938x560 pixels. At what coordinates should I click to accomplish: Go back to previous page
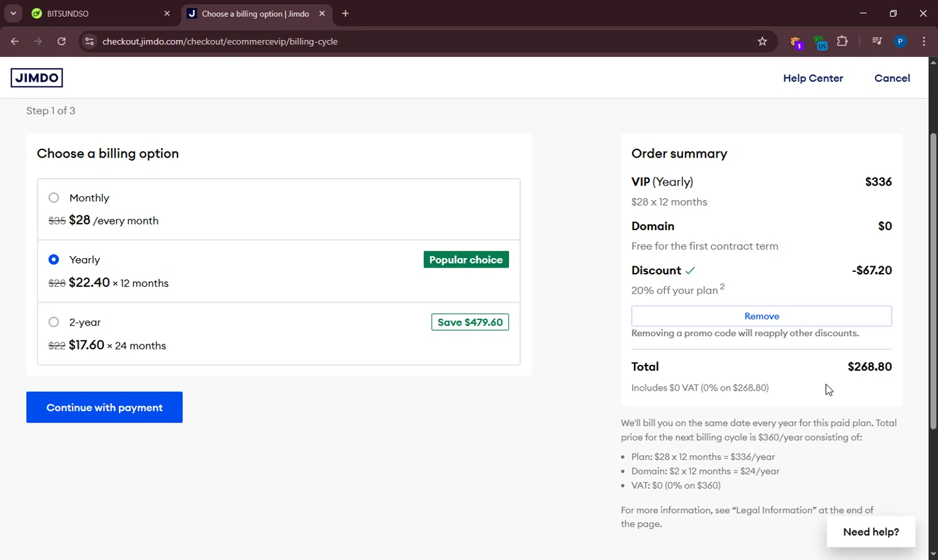coord(15,41)
